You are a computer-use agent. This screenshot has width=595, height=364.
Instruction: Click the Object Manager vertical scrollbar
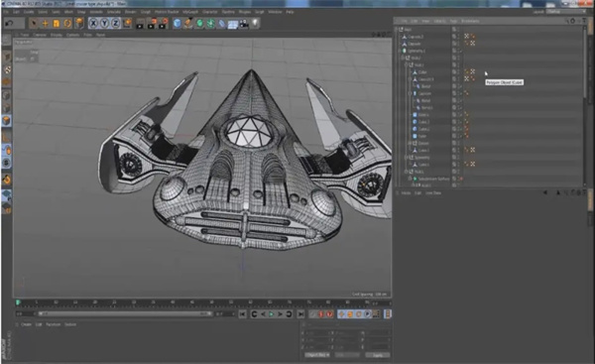584,62
